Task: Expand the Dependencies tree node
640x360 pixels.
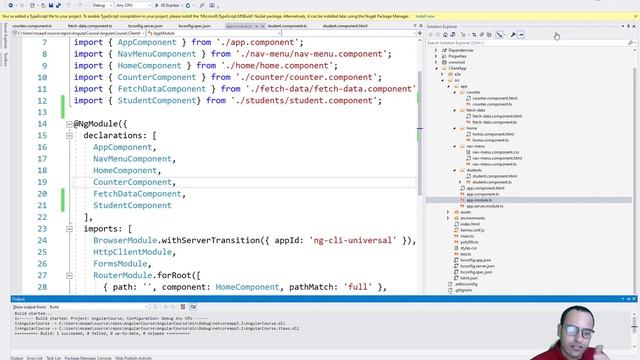Action: (436, 50)
